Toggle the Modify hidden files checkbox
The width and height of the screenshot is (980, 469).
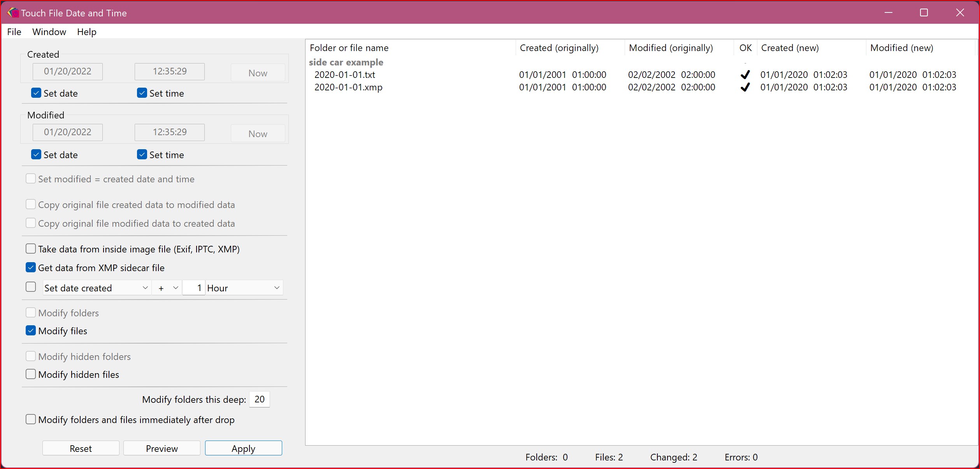pos(31,374)
